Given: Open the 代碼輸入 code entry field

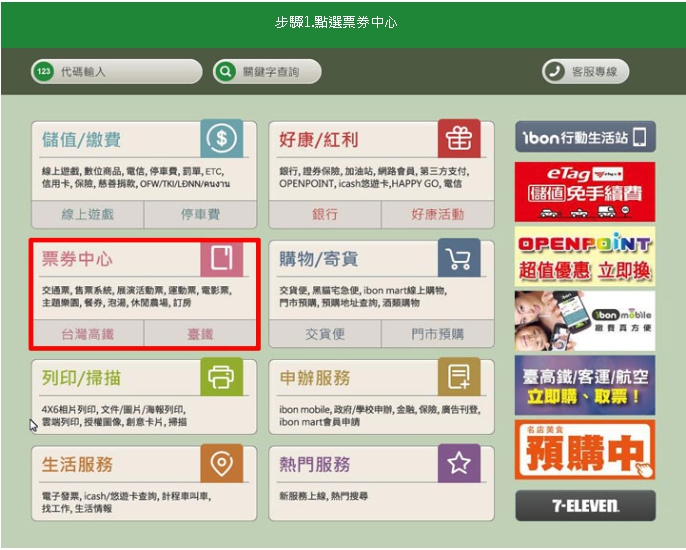Looking at the screenshot, I should [116, 71].
